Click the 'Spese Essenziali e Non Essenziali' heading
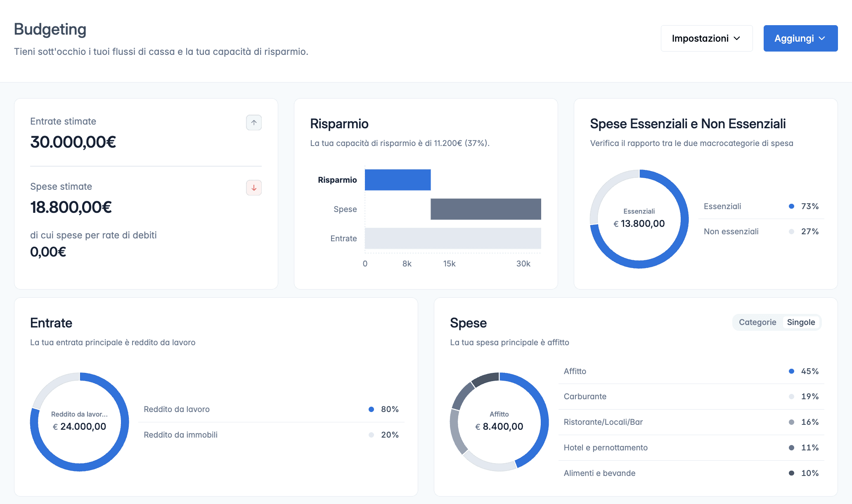 [688, 124]
